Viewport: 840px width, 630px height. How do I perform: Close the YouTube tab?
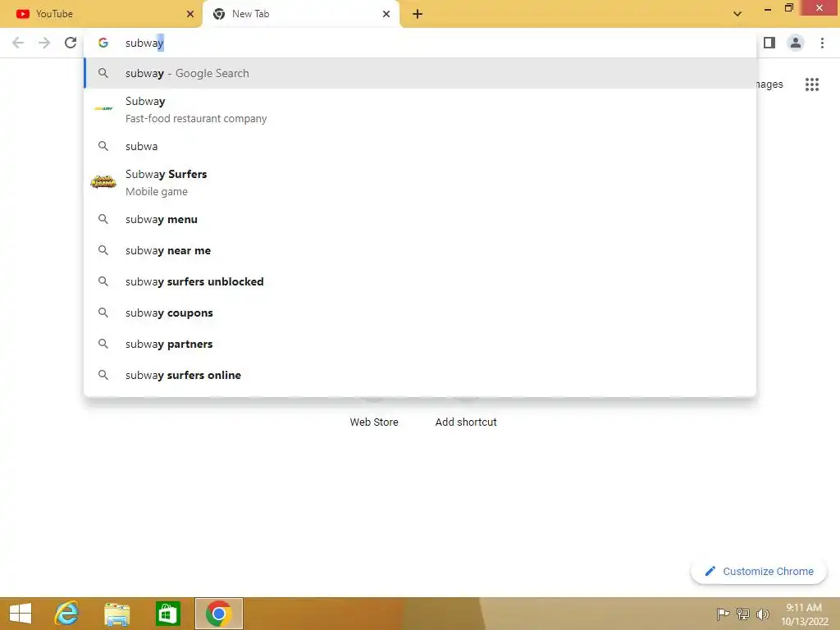(190, 14)
